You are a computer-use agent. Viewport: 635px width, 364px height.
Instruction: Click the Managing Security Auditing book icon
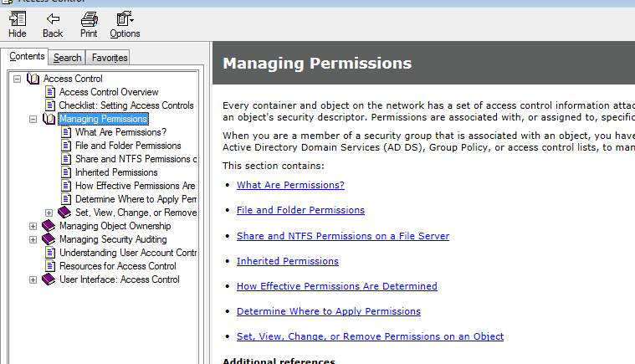point(49,238)
